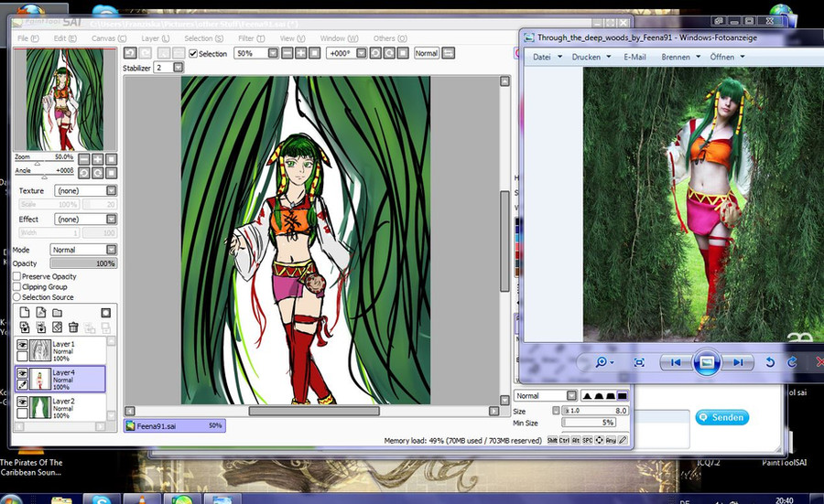Enable Preserve Opacity checkbox
Screen dimensions: 824x504
pos(16,276)
